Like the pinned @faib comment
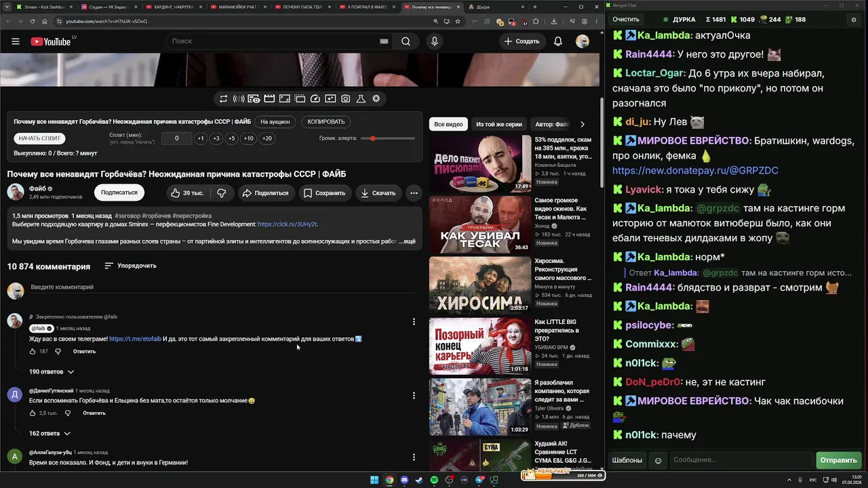 (32, 352)
